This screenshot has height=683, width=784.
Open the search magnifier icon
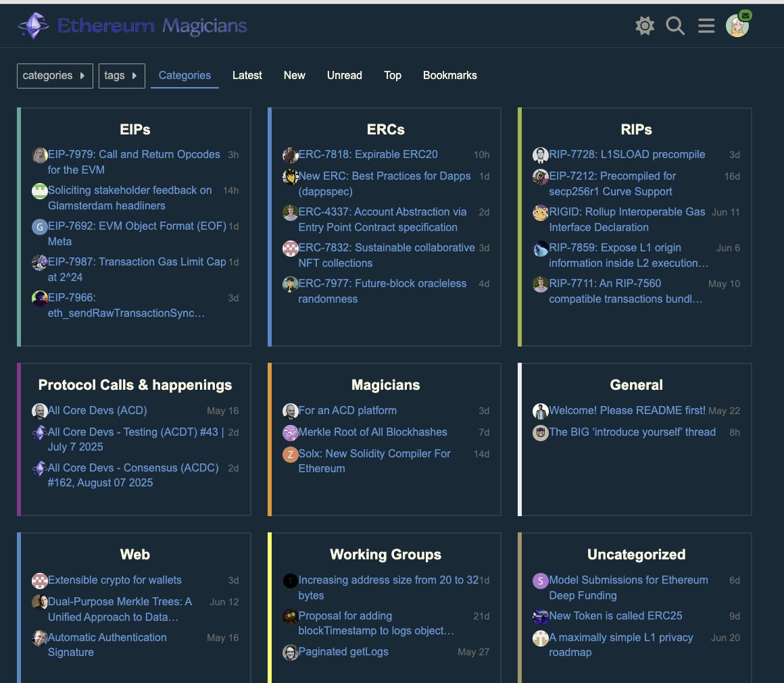point(675,26)
